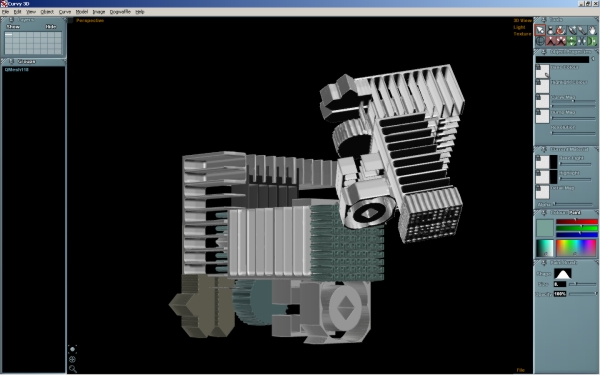Collapse the Object Properties panel corner arrow
Viewport: 600px width, 375px height.
(x=597, y=51)
